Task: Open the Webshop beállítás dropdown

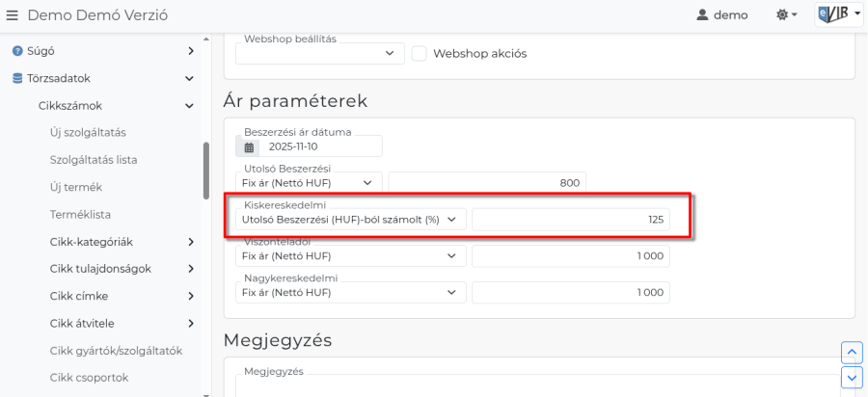Action: [x=319, y=54]
